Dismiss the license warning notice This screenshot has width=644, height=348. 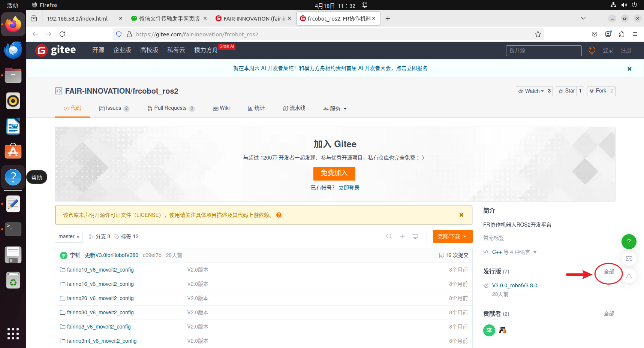pos(461,215)
